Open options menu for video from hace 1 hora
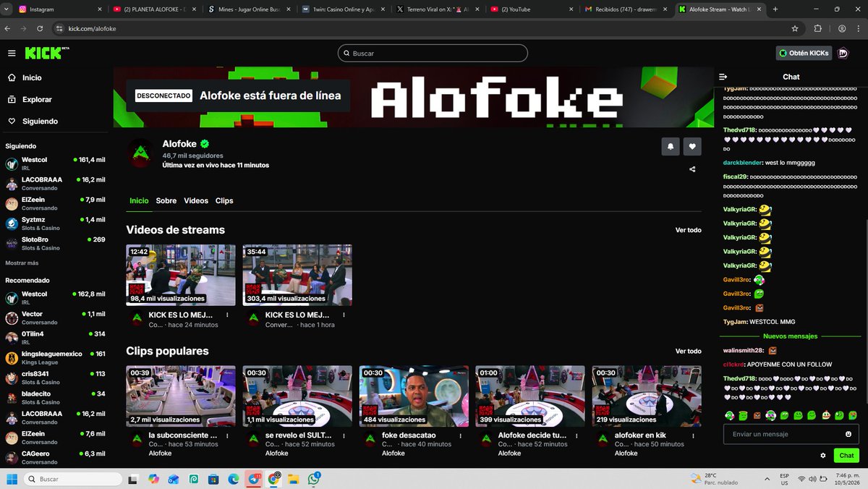The height and width of the screenshot is (489, 868). [344, 315]
